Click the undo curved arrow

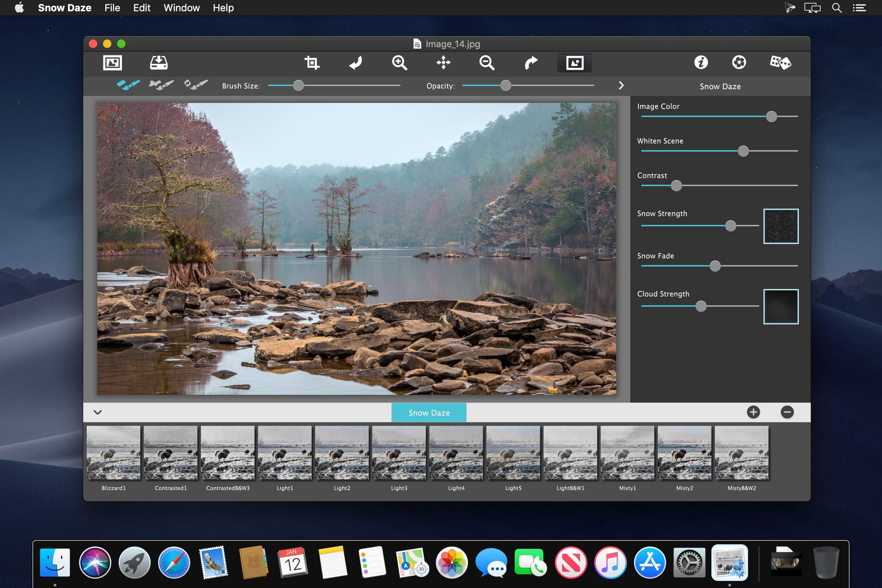pos(355,63)
